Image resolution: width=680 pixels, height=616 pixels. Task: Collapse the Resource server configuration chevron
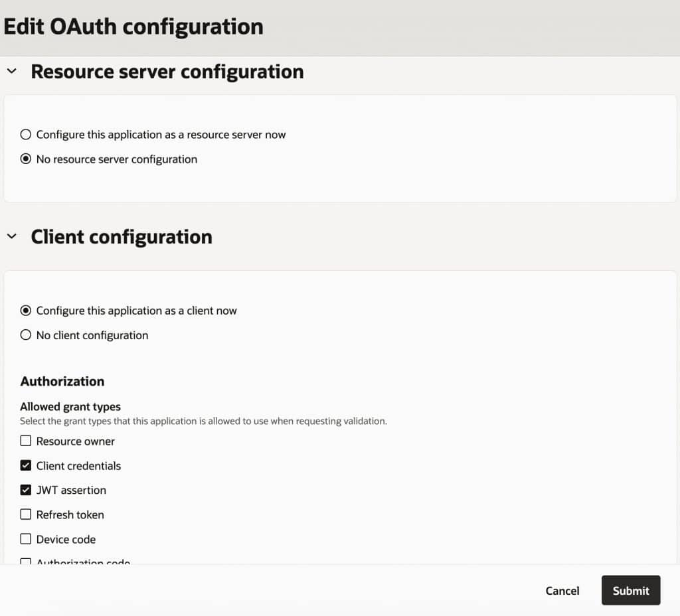pos(11,71)
